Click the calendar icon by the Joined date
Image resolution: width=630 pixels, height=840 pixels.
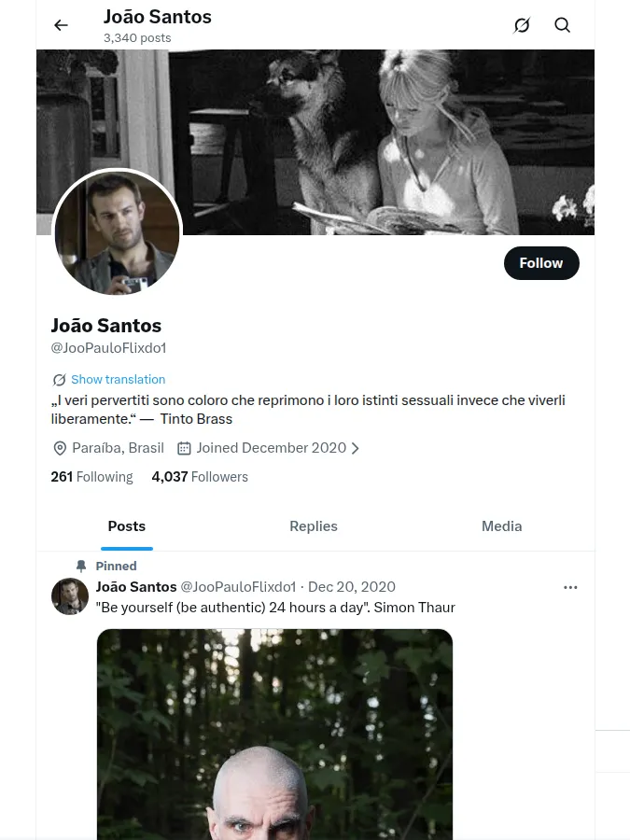click(x=184, y=448)
